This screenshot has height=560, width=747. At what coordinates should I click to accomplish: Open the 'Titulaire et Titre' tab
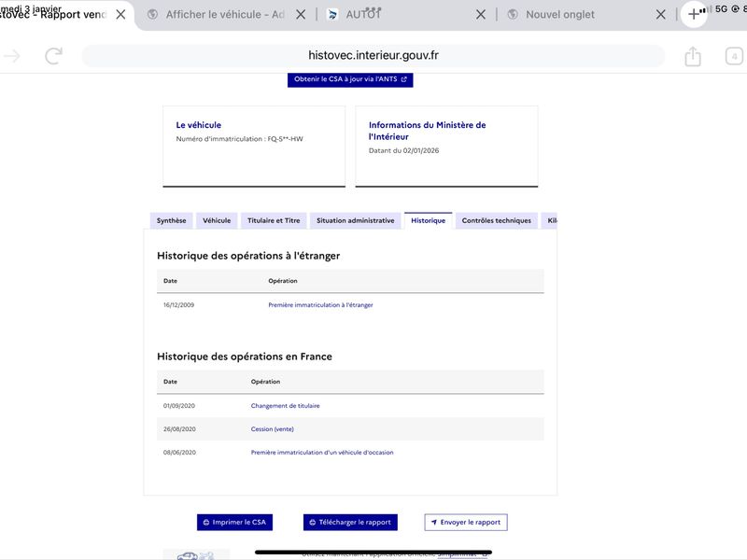pos(274,221)
